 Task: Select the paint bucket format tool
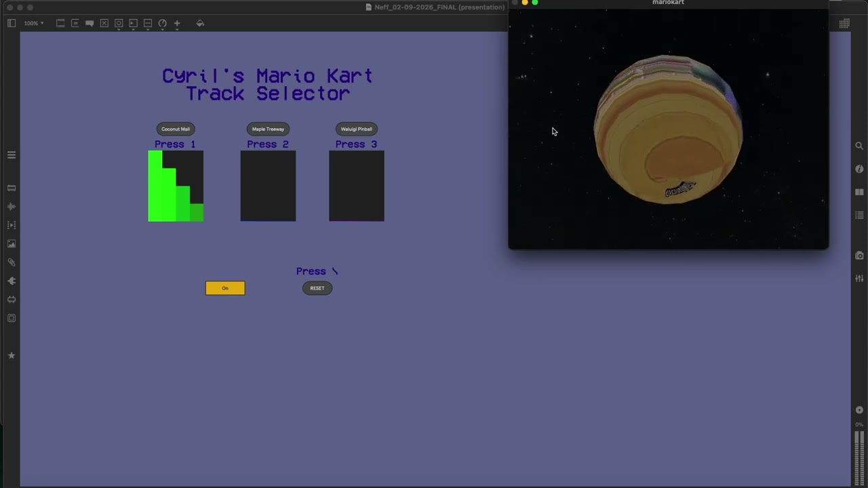click(200, 23)
